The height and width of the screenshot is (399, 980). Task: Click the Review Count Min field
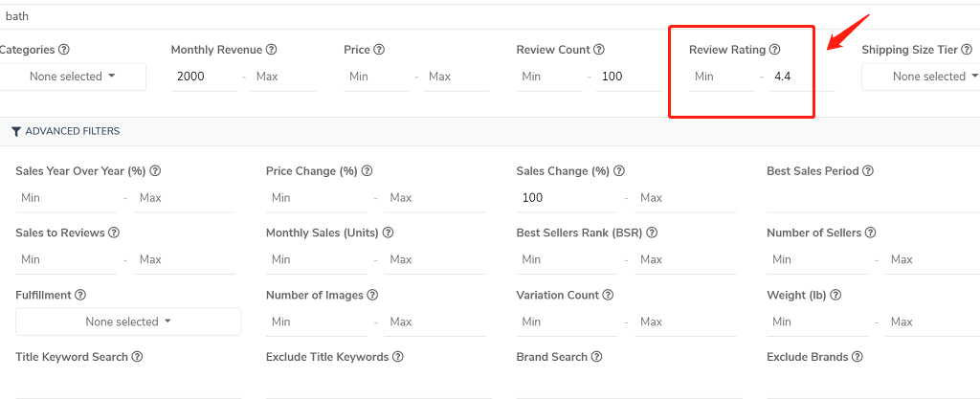[x=549, y=77]
